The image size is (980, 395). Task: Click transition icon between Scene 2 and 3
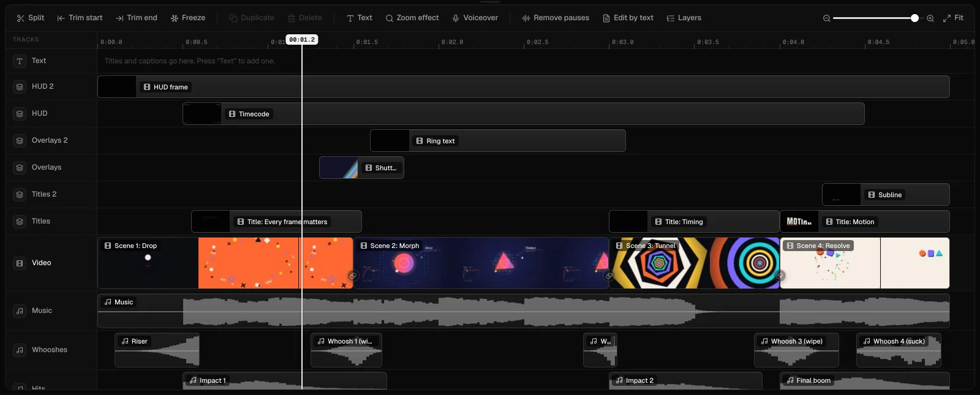coord(609,276)
